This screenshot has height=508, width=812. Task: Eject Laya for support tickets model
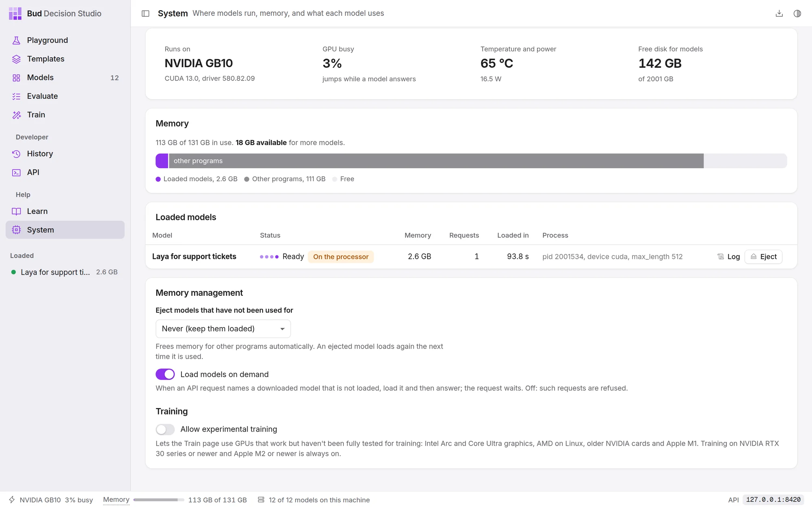click(x=763, y=257)
